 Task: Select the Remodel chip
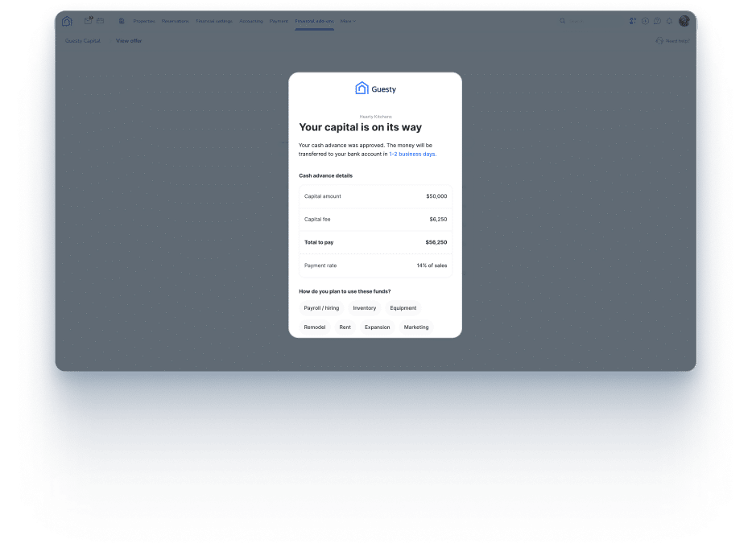pyautogui.click(x=315, y=327)
